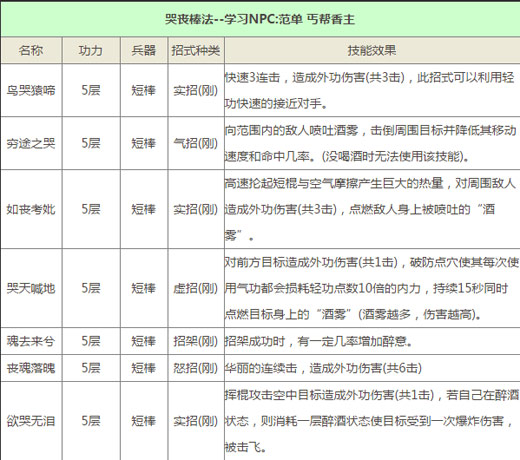Screen dimensions: 520x460
Task: Click 5层 in the 魂去来兮 row
Action: coord(91,341)
